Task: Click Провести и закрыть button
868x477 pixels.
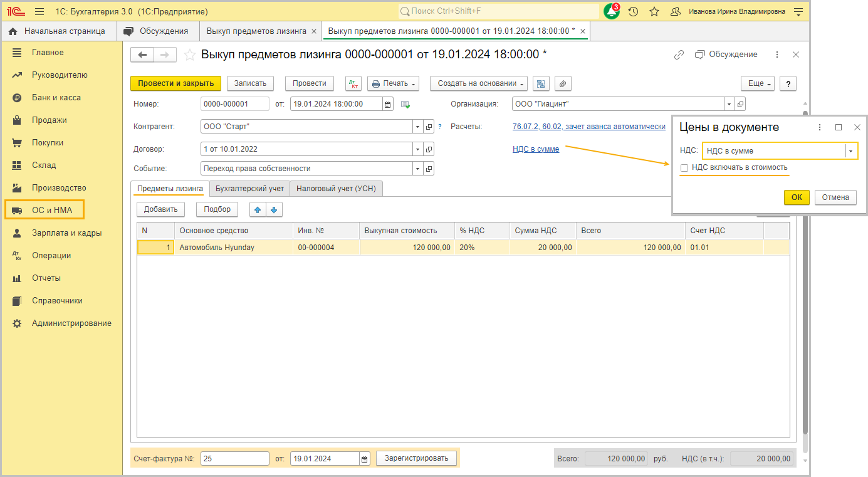Action: pos(175,83)
